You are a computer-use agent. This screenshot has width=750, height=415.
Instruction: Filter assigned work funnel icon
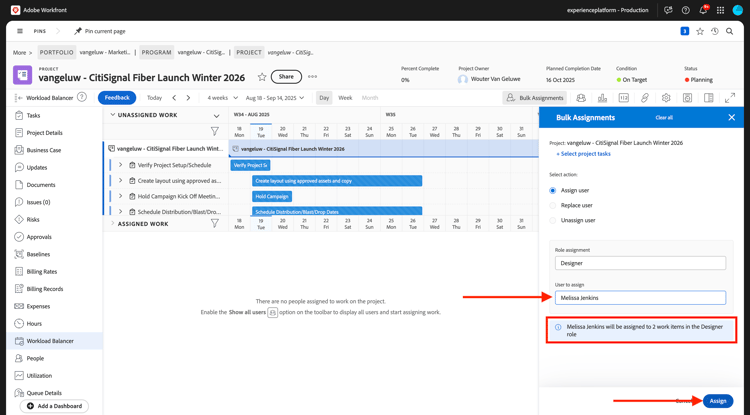(215, 223)
